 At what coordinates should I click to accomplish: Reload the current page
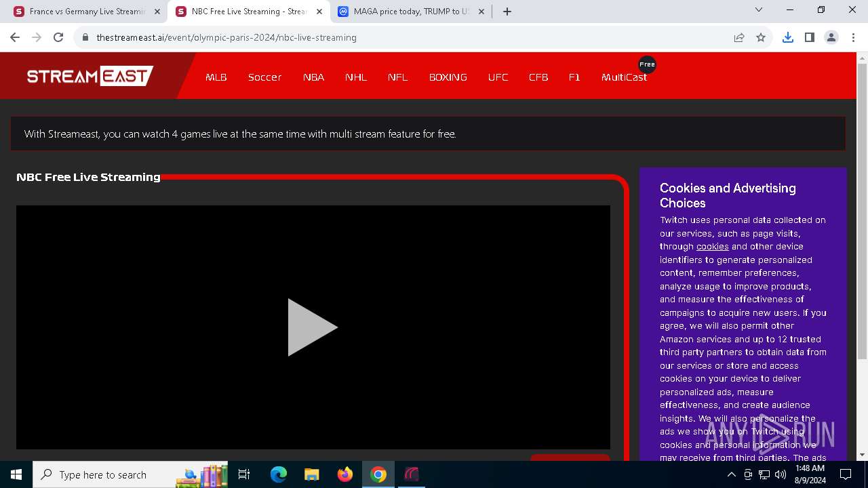58,37
